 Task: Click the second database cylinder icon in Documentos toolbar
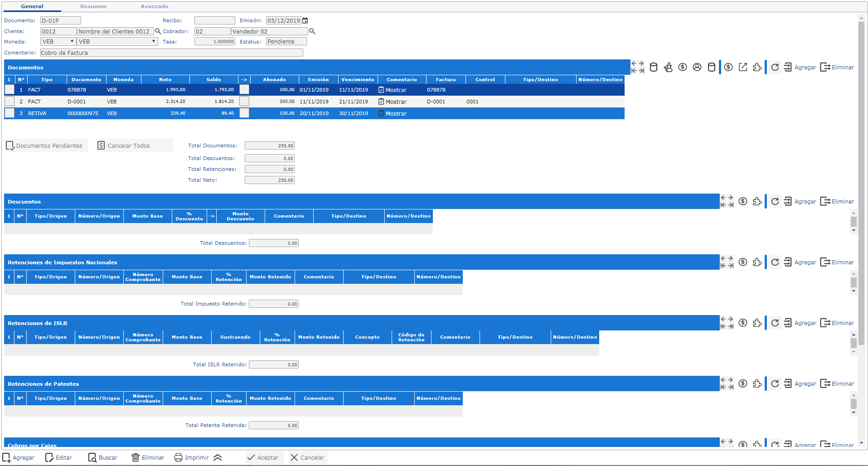(712, 67)
